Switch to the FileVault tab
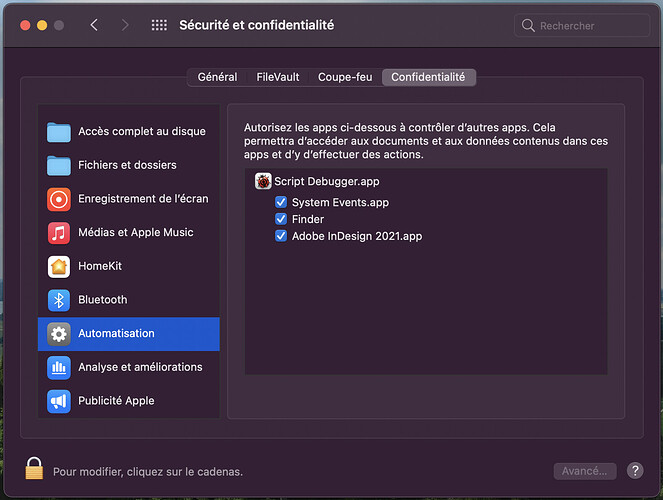 click(278, 77)
